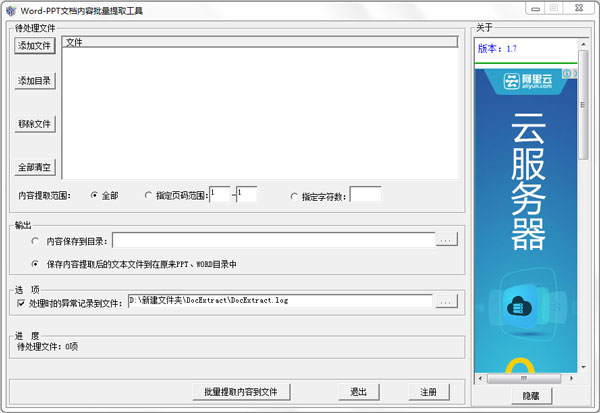Browse for log file with ... button
The height and width of the screenshot is (413, 600).
[x=447, y=301]
